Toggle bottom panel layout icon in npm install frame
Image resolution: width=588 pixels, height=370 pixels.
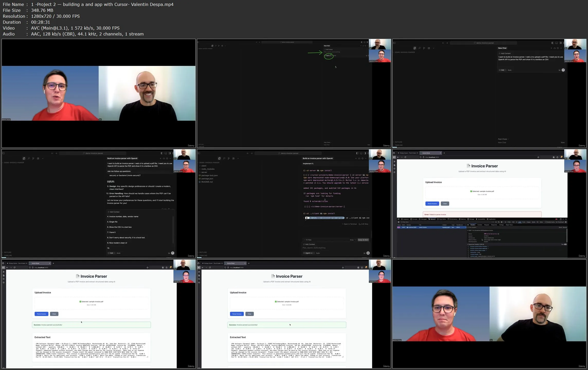click(x=361, y=153)
